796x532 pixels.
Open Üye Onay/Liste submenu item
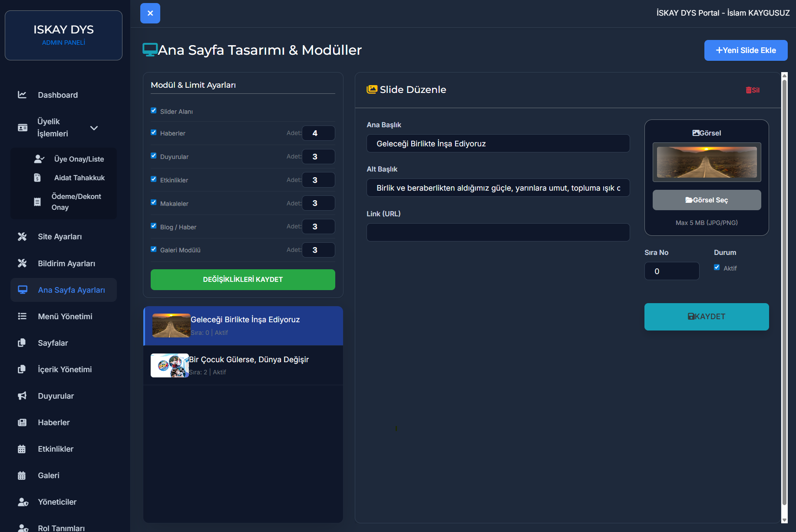click(79, 159)
